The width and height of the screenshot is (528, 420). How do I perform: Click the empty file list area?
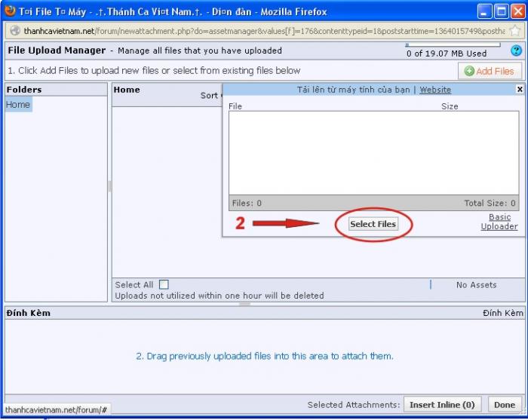pos(373,153)
